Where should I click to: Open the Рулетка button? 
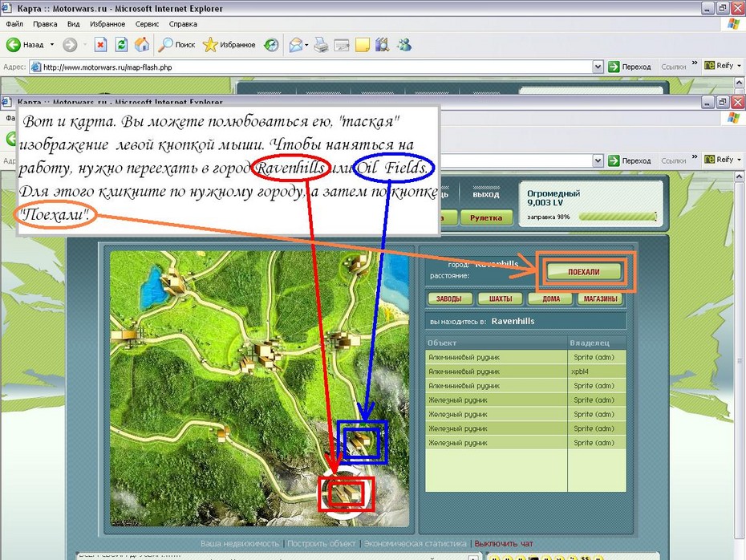(x=486, y=217)
